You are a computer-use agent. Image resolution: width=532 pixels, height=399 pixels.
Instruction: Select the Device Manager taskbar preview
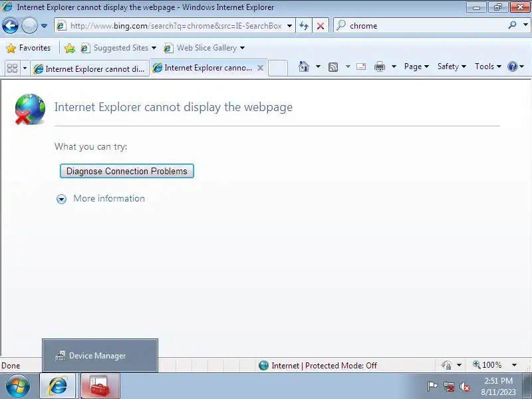point(100,356)
